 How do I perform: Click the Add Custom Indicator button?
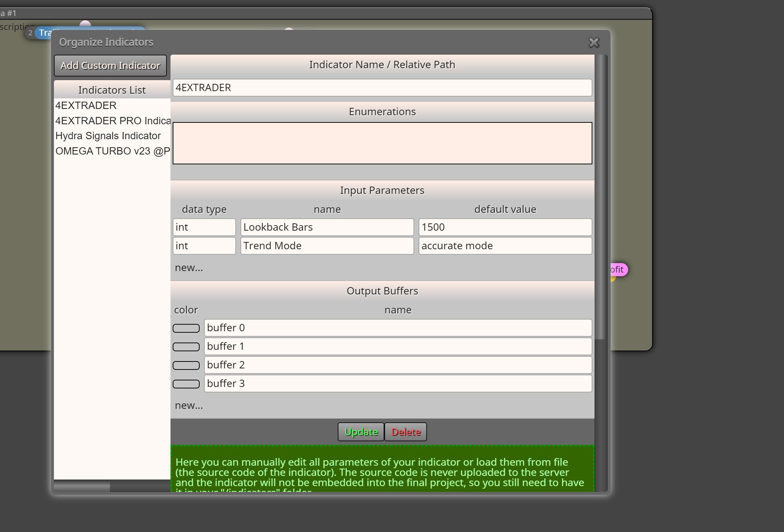(110, 66)
